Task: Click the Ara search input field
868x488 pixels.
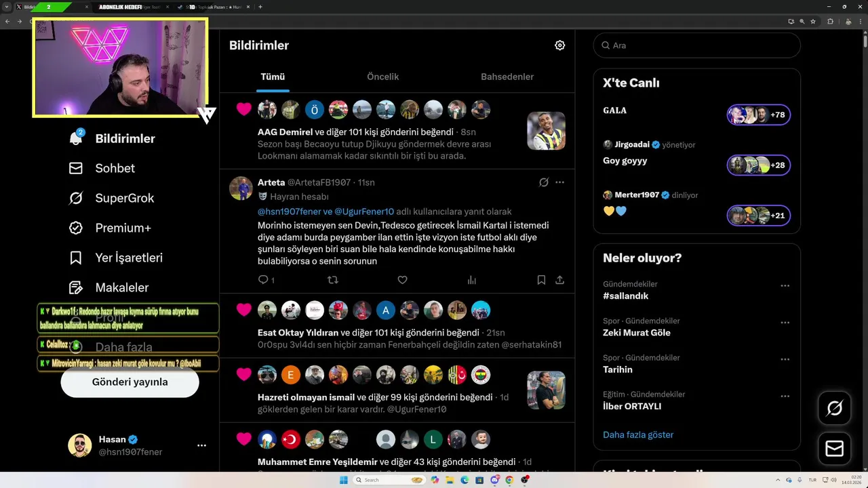Action: [x=696, y=45]
